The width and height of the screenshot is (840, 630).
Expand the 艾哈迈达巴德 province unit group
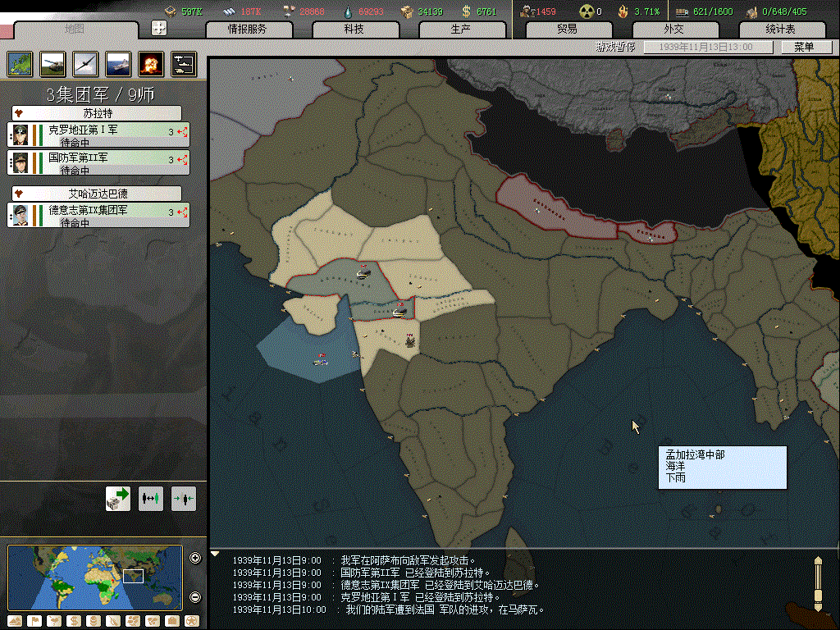18,194
